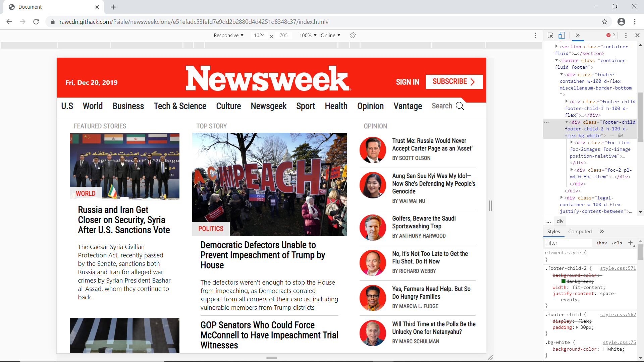Toggle the :hov element state button
This screenshot has height=362, width=644.
click(601, 243)
